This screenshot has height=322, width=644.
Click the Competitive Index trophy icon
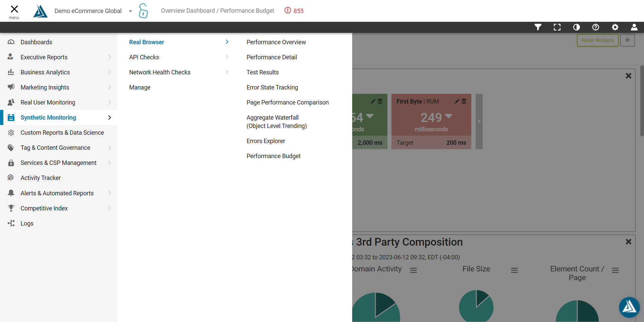click(11, 208)
